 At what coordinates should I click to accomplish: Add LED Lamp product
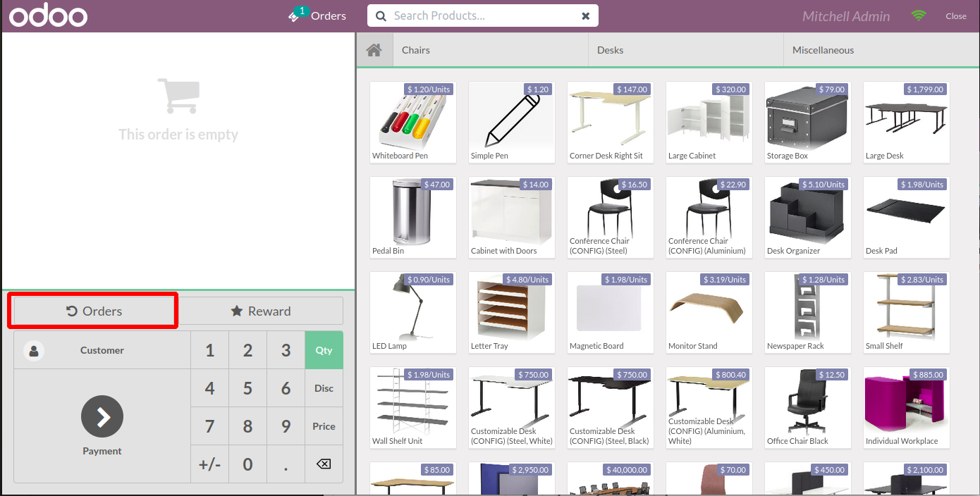point(413,313)
